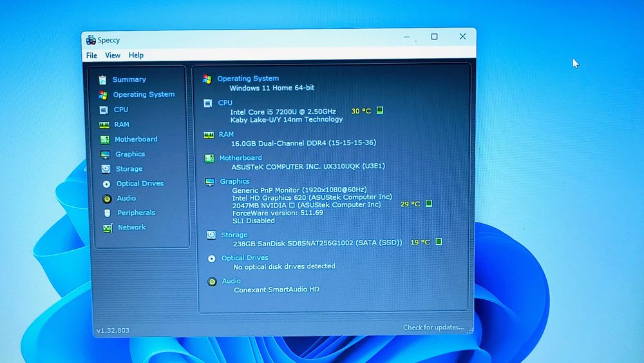Viewport: 644px width, 363px height.
Task: Click the RAM icon in summary pane
Action: [x=209, y=135]
